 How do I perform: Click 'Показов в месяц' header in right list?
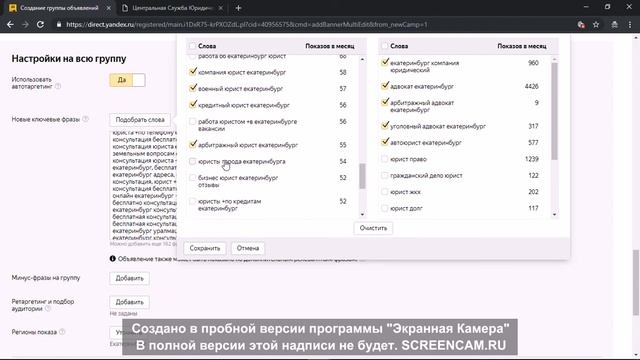pyautogui.click(x=522, y=46)
